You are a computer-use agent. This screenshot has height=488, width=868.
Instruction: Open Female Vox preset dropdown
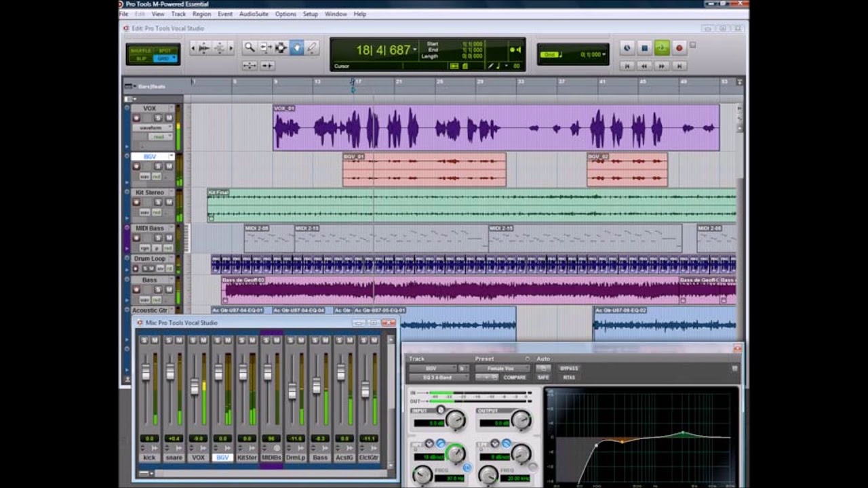click(x=502, y=369)
